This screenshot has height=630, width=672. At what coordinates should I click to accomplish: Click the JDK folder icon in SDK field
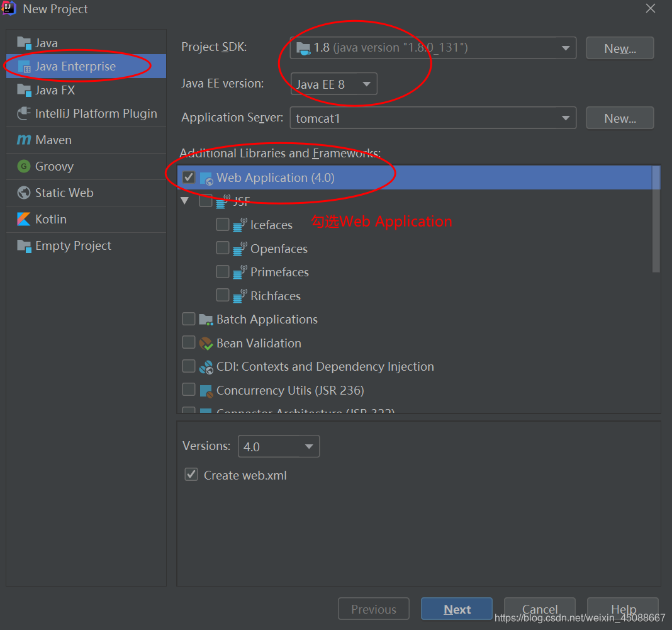point(303,48)
